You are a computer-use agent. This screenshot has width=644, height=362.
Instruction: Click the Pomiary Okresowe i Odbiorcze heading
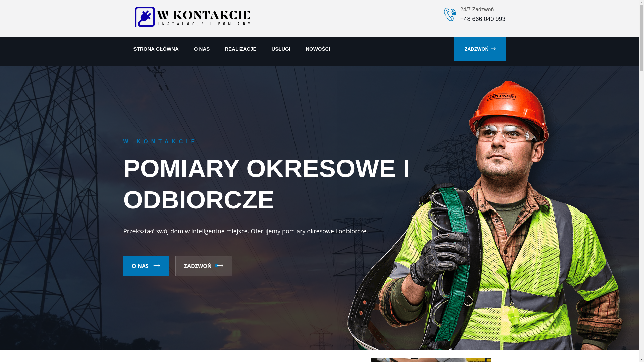coord(266,184)
